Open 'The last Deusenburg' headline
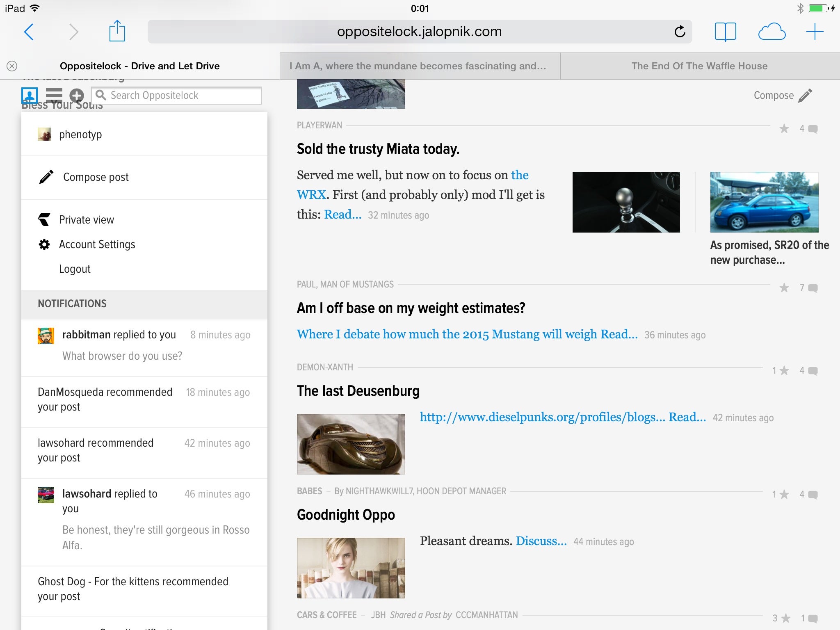The height and width of the screenshot is (630, 840). 358,391
